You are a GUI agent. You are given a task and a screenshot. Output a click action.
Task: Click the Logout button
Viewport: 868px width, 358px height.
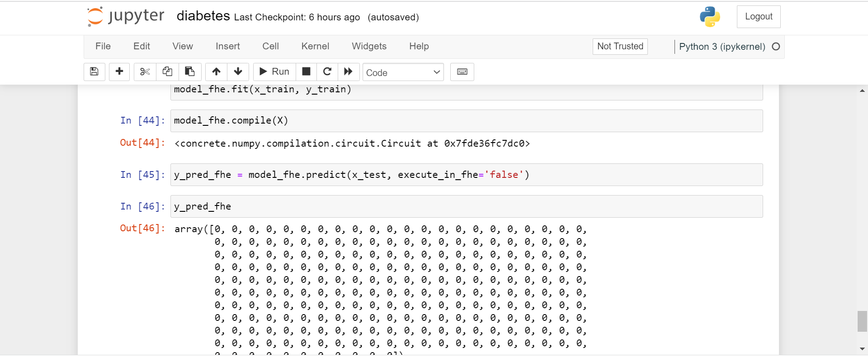[758, 17]
